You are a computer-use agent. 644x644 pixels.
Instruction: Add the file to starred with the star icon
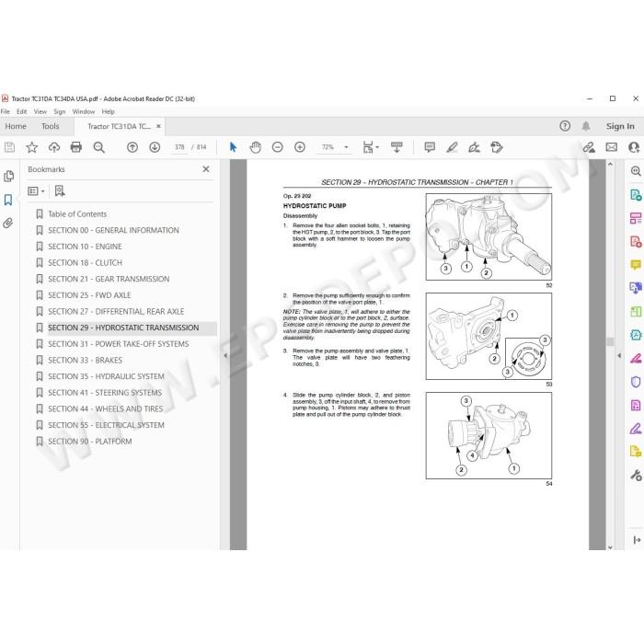pyautogui.click(x=31, y=147)
